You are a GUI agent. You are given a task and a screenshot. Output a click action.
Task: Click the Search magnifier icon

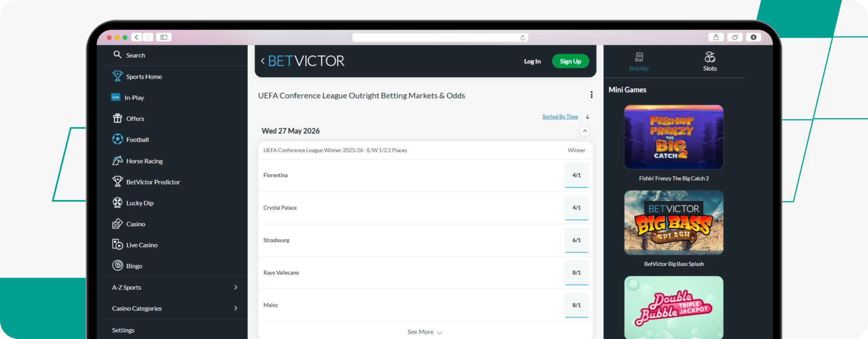pos(117,55)
